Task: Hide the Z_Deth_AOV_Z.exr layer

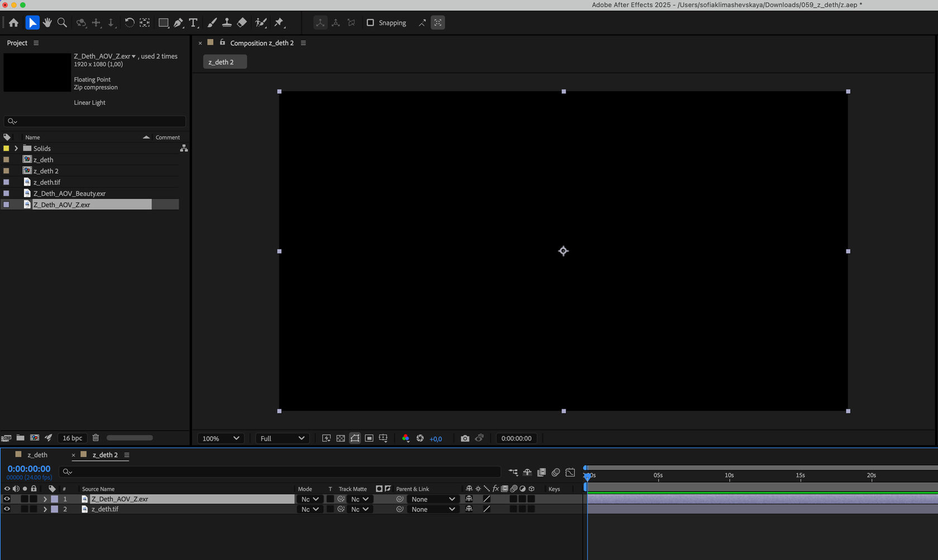Action: pyautogui.click(x=7, y=499)
